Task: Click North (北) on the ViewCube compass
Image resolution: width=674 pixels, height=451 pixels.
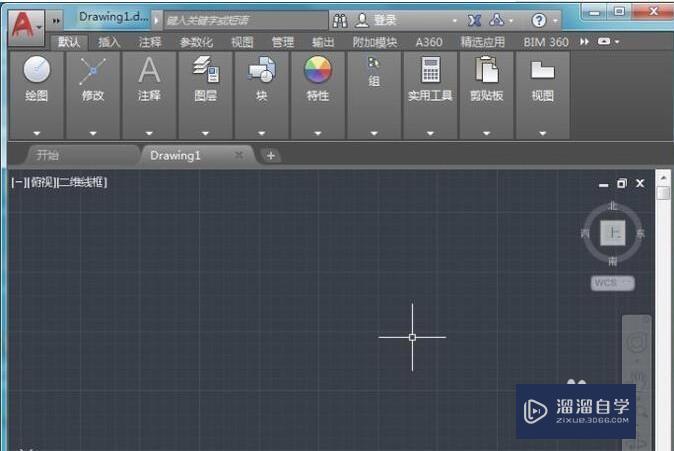Action: click(613, 206)
